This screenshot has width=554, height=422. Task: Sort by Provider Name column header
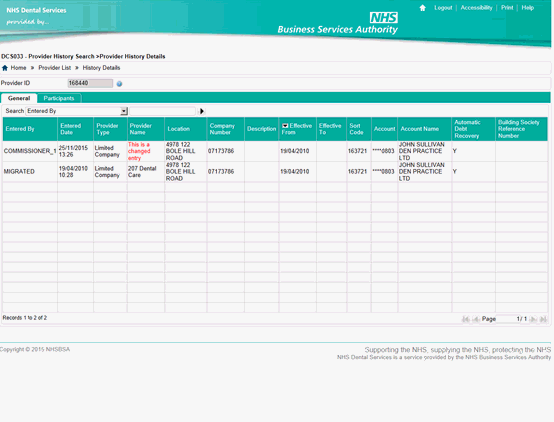pos(146,129)
